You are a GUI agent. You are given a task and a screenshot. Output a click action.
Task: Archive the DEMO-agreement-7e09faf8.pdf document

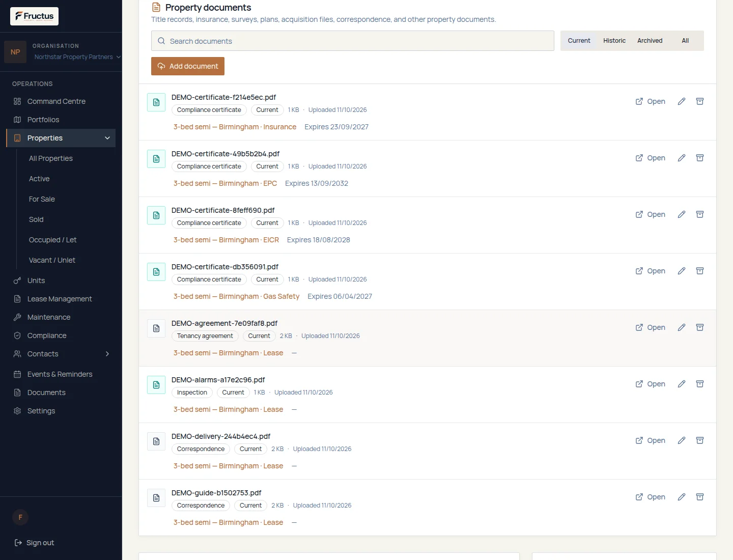click(700, 327)
